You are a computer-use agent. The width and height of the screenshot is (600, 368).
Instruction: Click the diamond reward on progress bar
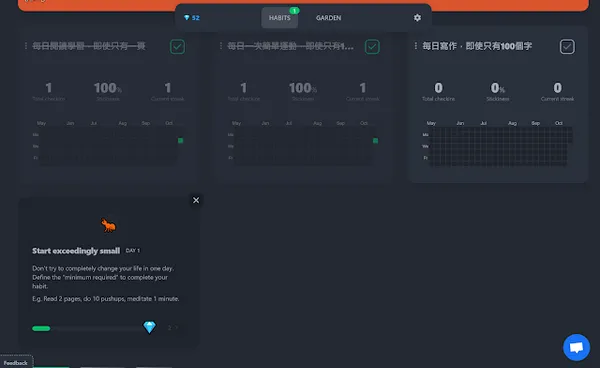pos(149,327)
